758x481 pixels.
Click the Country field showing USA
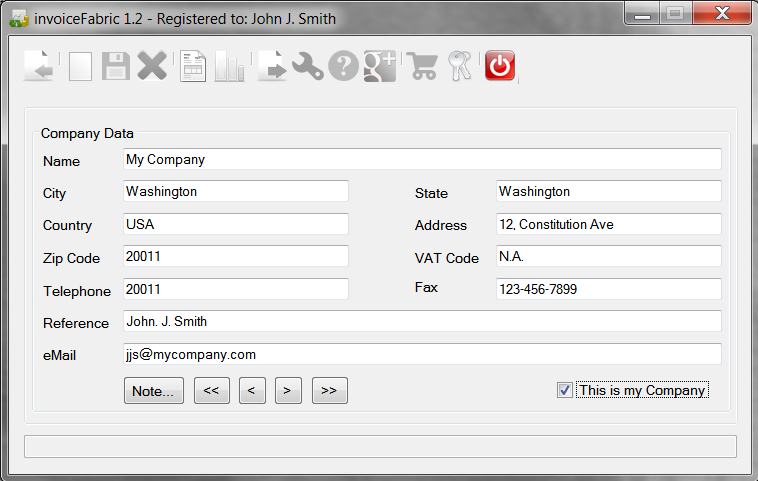235,224
